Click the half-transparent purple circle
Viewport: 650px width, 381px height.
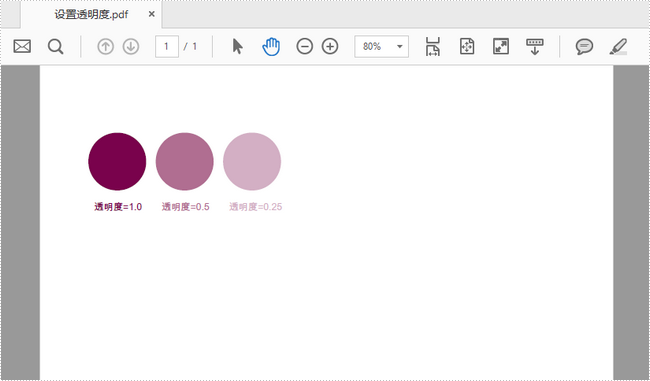click(x=184, y=162)
